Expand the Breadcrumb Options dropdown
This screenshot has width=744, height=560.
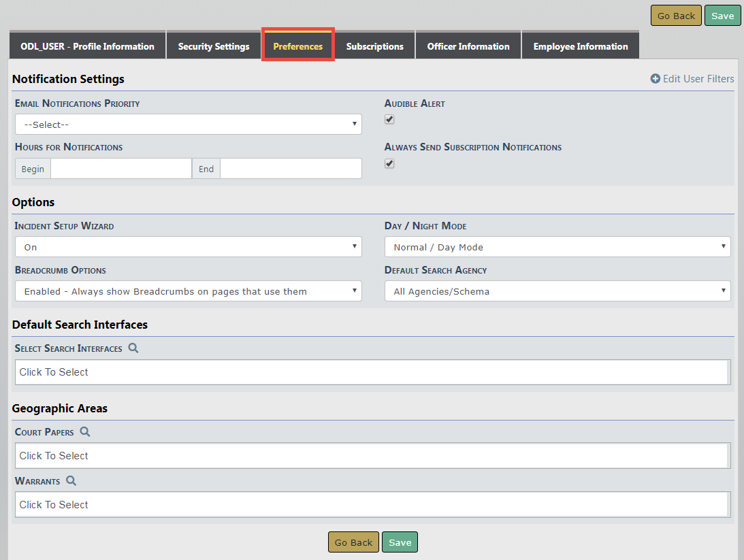tap(188, 291)
